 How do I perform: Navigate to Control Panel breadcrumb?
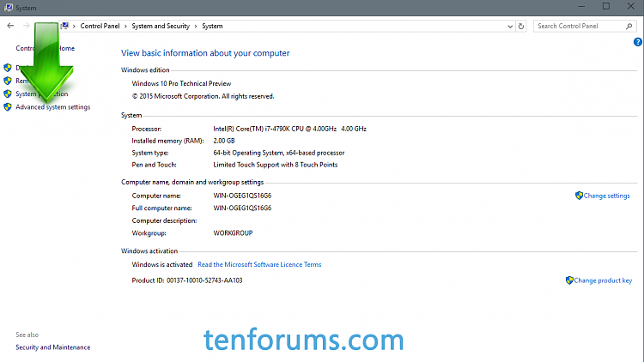[x=100, y=26]
